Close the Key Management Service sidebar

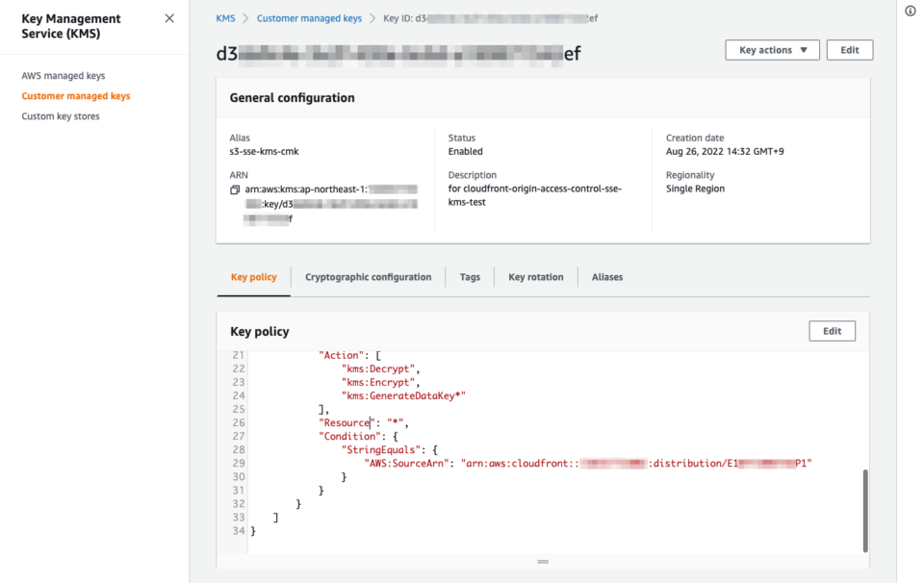point(169,17)
